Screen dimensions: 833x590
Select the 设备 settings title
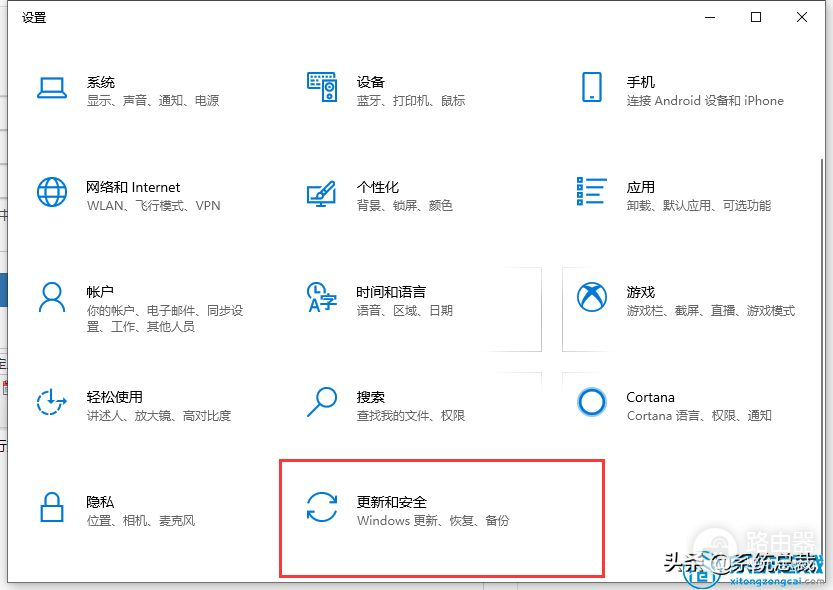coord(370,82)
